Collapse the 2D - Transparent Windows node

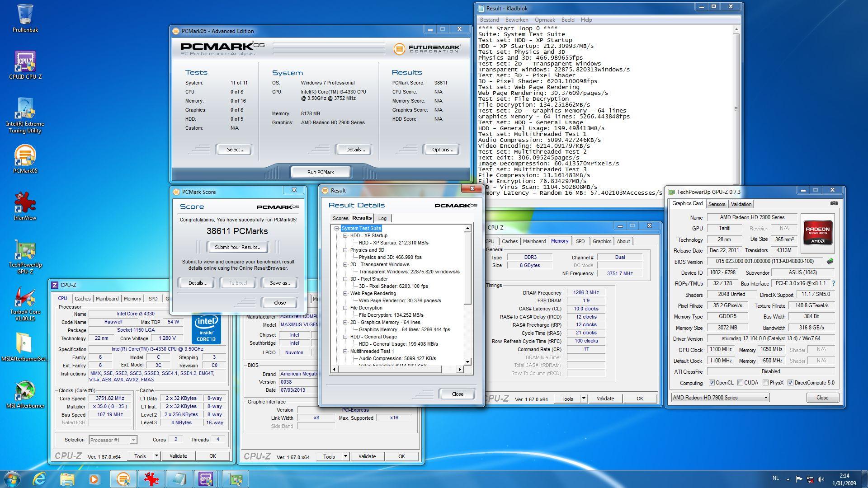click(x=345, y=265)
